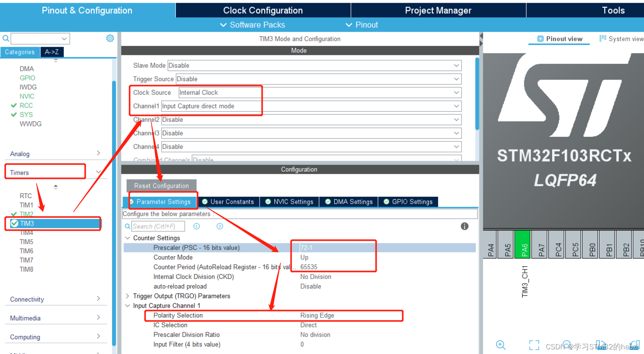Open the Channel2 dropdown
Image resolution: width=644 pixels, height=354 pixels.
(311, 119)
